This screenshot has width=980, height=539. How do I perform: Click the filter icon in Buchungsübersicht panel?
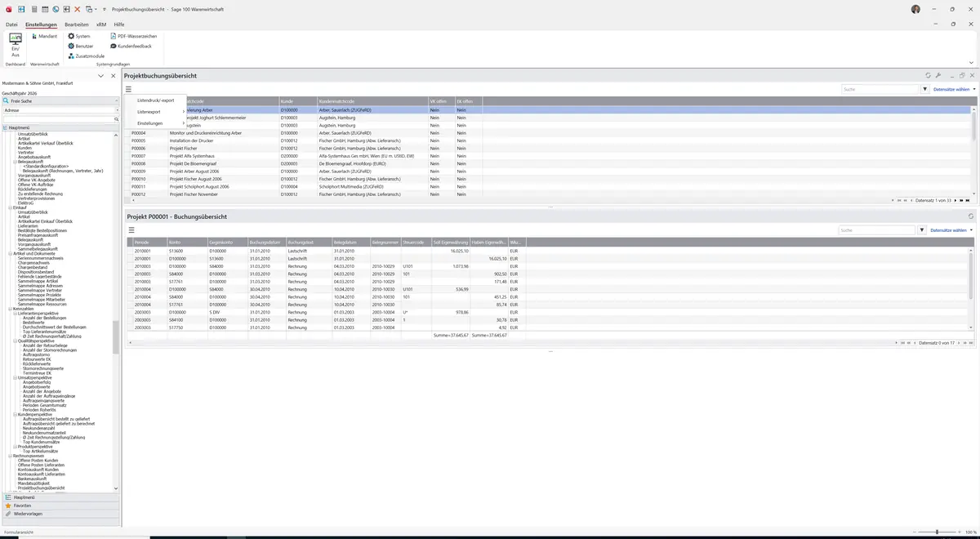coord(922,230)
